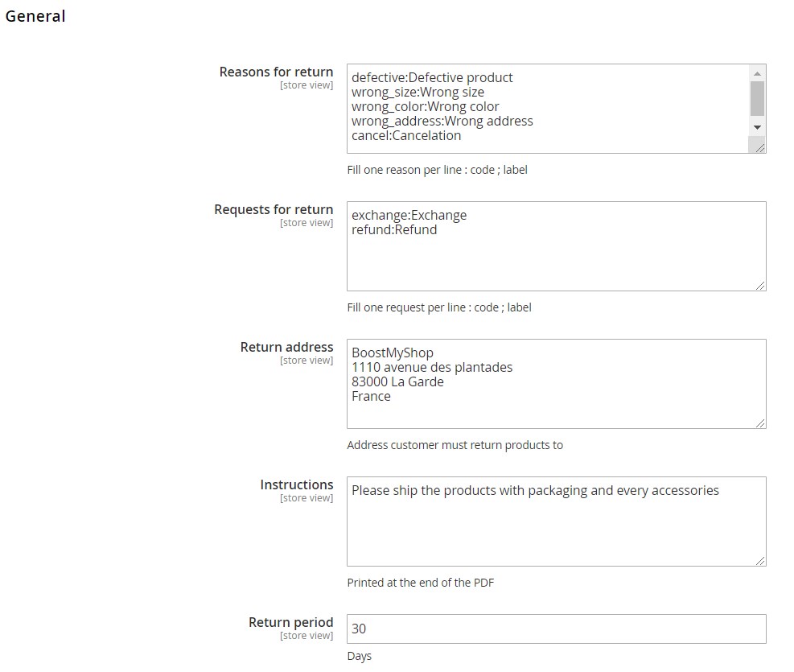Click the resize grip of Reasons for return box
794x672 pixels.
(x=759, y=146)
